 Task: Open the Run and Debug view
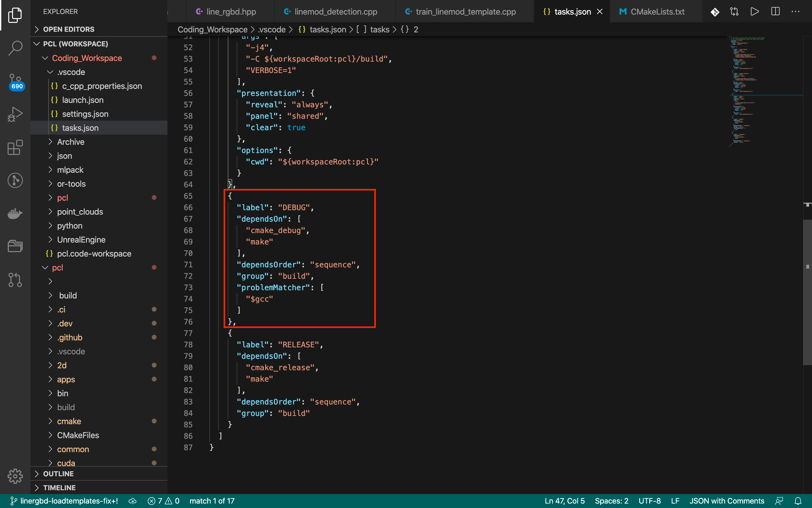(15, 114)
